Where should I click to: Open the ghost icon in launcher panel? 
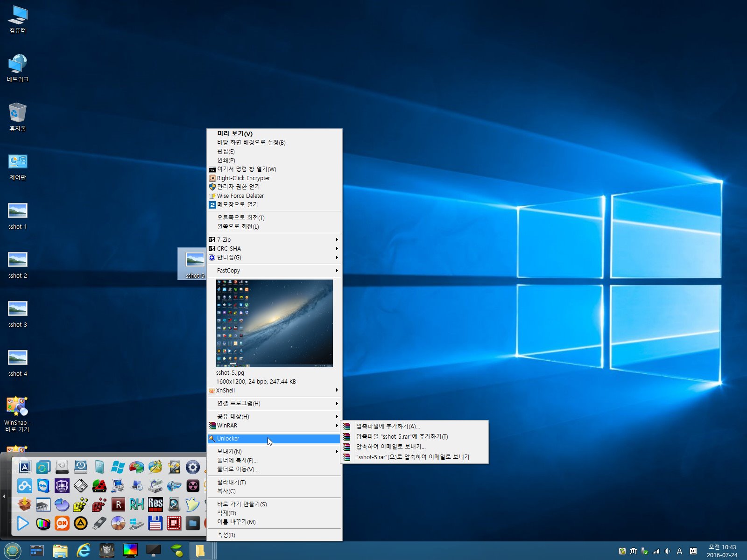click(192, 504)
